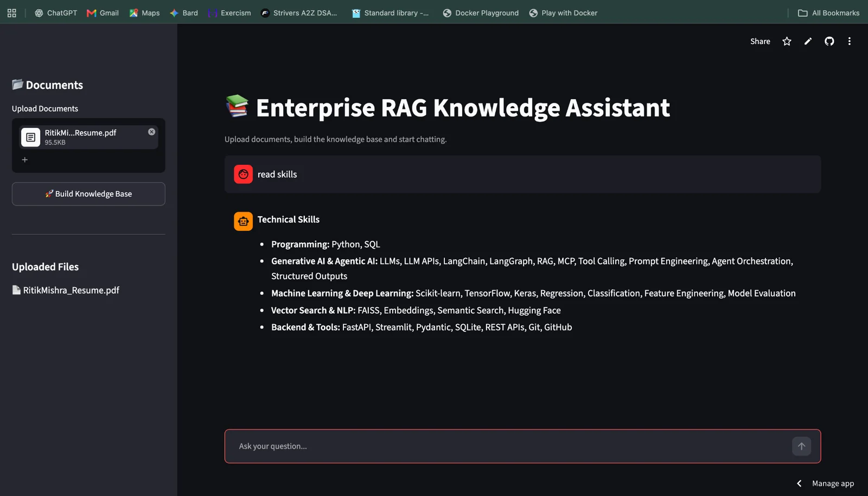Send the question with the arrow button
This screenshot has width=868, height=496.
coord(801,446)
